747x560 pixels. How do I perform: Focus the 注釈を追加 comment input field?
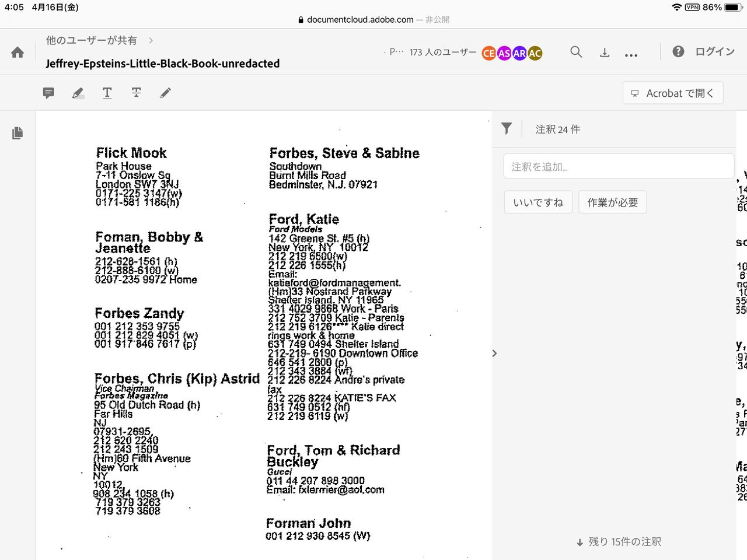tap(619, 166)
